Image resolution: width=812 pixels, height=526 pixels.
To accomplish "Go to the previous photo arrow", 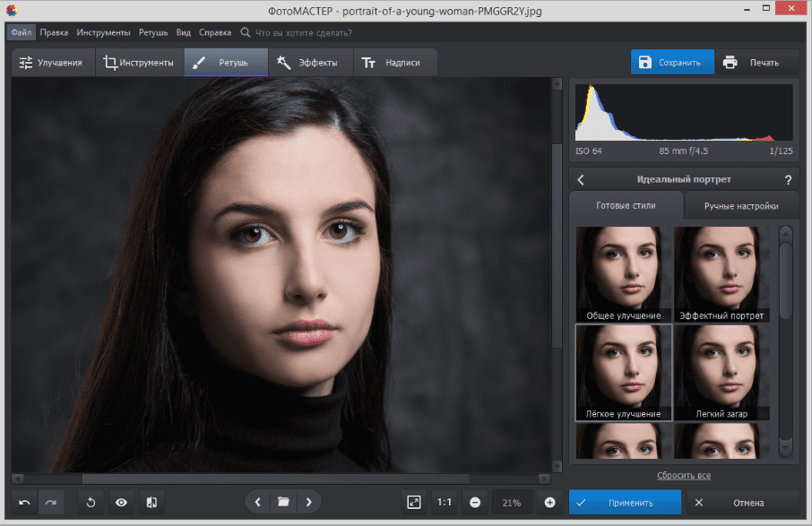I will click(x=258, y=503).
